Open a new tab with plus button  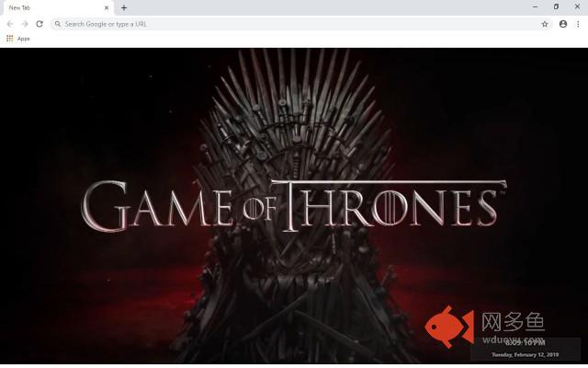(x=124, y=7)
